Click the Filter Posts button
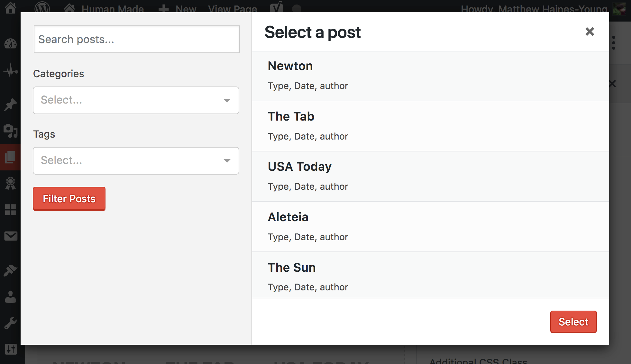 click(x=69, y=199)
